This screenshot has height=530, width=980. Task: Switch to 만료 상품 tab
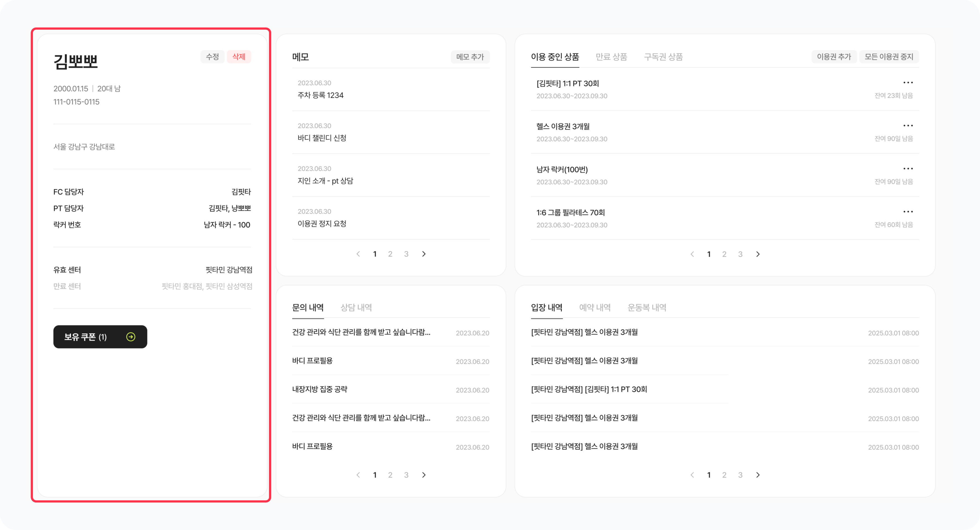611,57
